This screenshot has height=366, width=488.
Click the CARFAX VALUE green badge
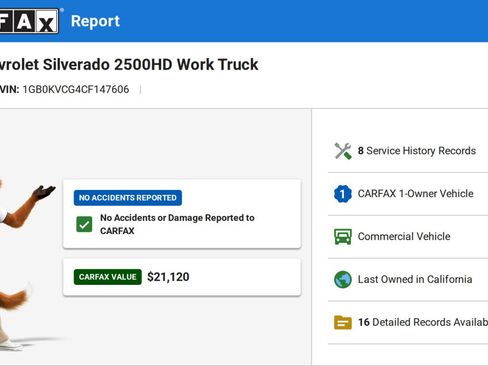point(108,277)
